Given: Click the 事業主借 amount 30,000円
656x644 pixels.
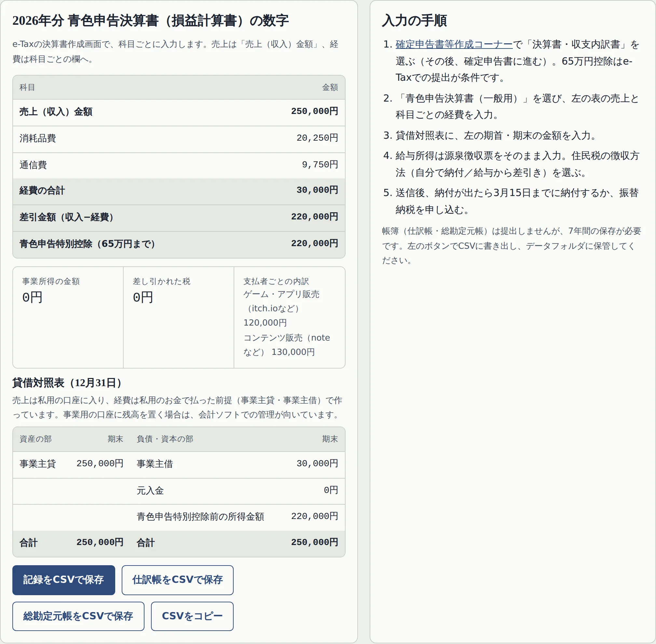Looking at the screenshot, I should pos(317,464).
